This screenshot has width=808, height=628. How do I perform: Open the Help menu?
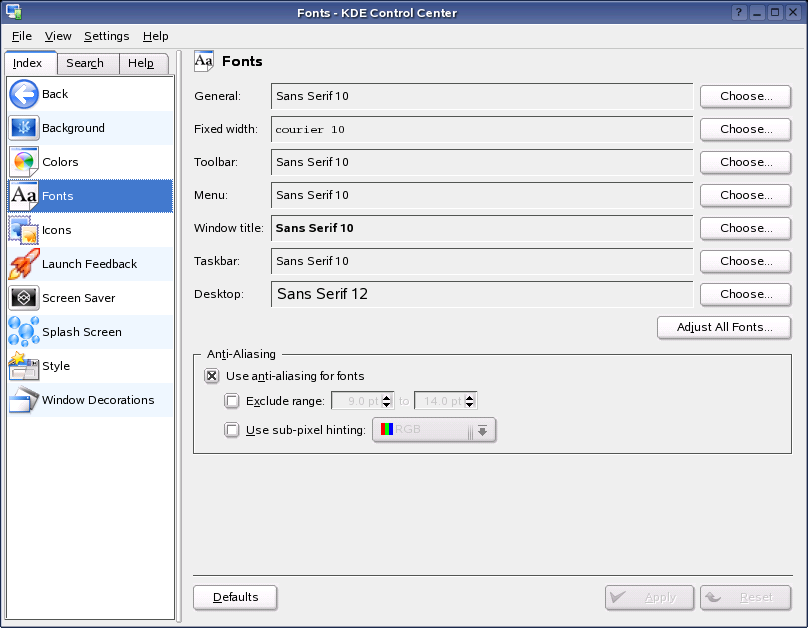[x=155, y=36]
